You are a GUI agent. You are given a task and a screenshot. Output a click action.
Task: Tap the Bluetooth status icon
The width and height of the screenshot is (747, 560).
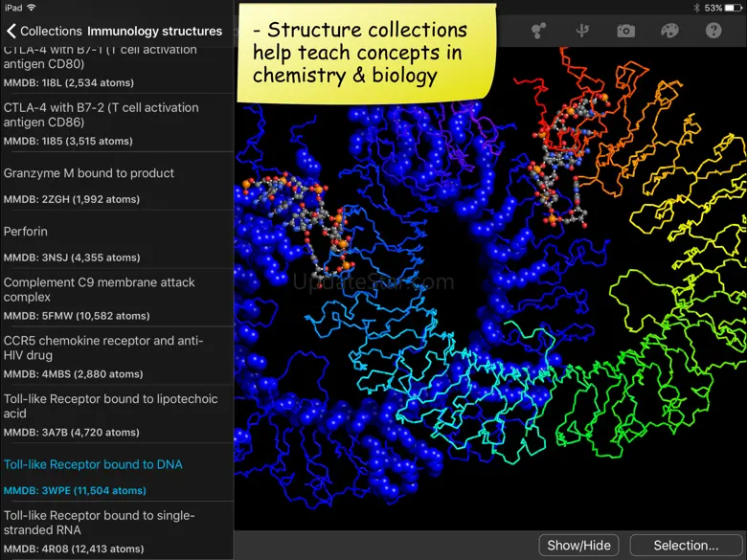tap(696, 8)
